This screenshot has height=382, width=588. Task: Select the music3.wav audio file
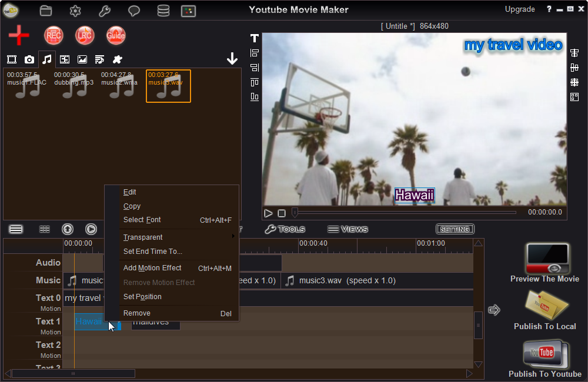click(168, 86)
